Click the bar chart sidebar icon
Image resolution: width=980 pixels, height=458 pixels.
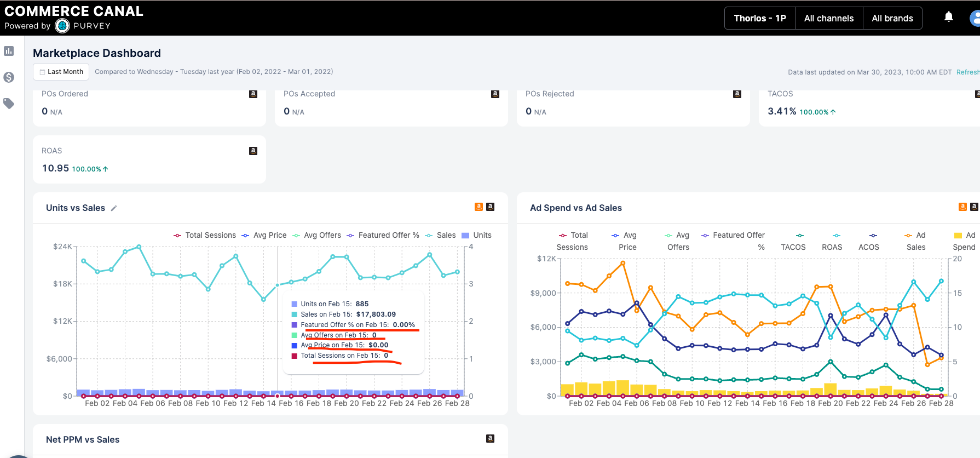[x=9, y=51]
